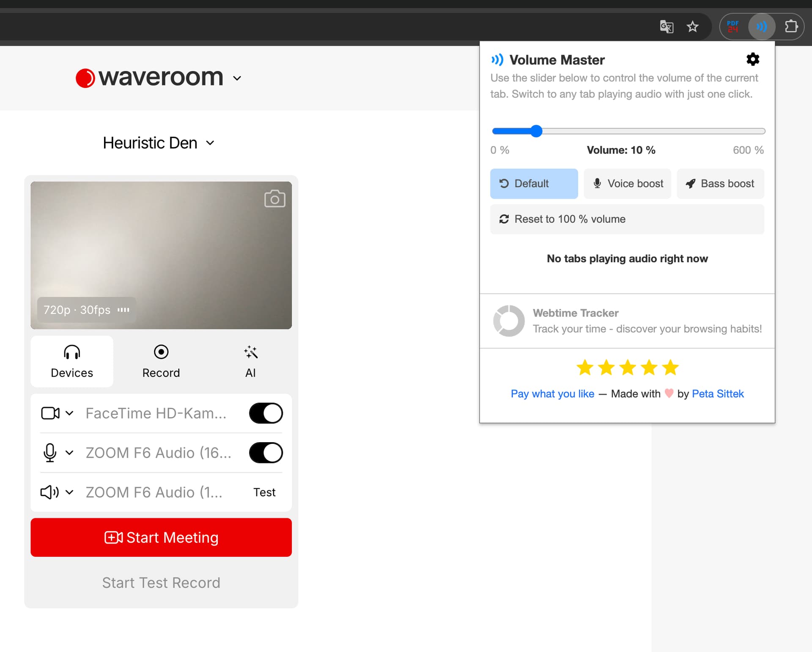Image resolution: width=812 pixels, height=652 pixels.
Task: Click the fifth yellow rating star
Action: tap(670, 368)
